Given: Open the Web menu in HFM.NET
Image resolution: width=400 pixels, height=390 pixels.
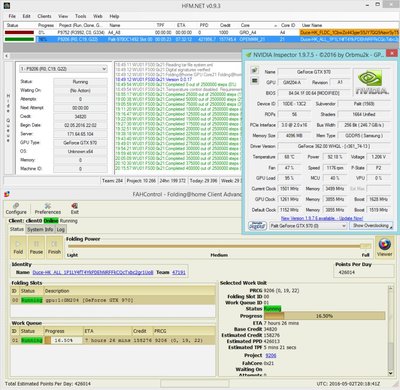Looking at the screenshot, I should (98, 16).
